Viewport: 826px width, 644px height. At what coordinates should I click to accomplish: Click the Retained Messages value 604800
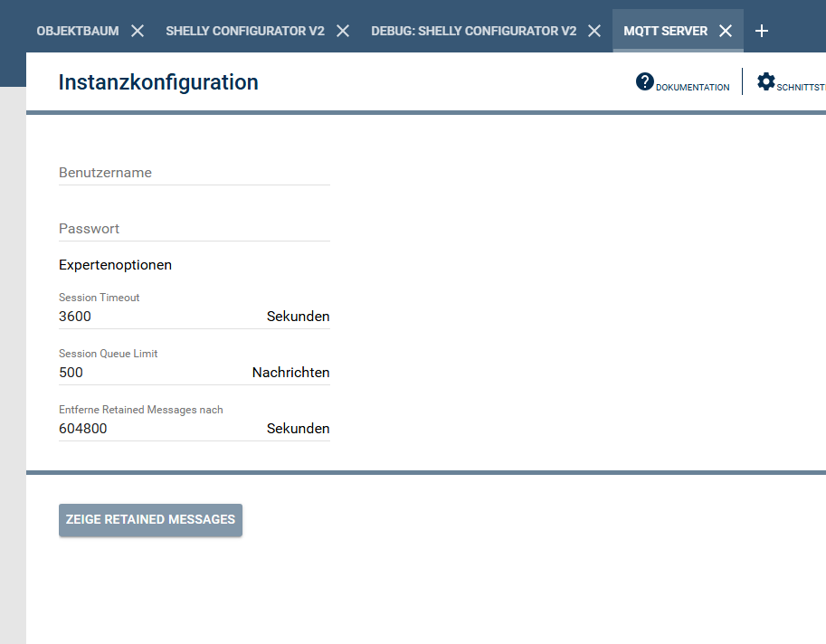click(x=82, y=429)
